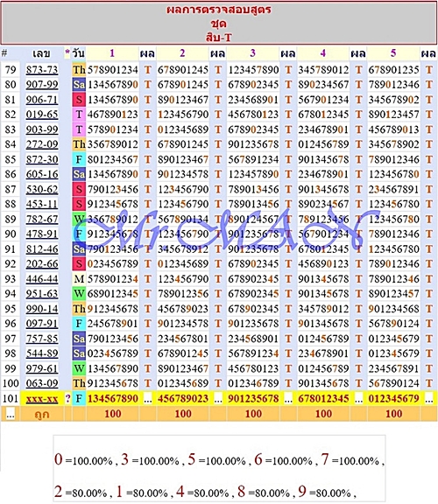Open the 453-11 link
The width and height of the screenshot is (438, 504).
pyautogui.click(x=42, y=204)
